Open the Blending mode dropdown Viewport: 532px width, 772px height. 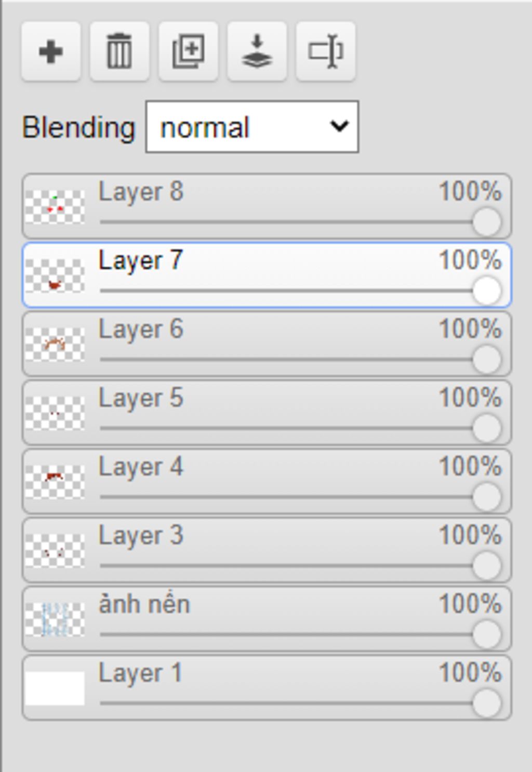tap(252, 127)
